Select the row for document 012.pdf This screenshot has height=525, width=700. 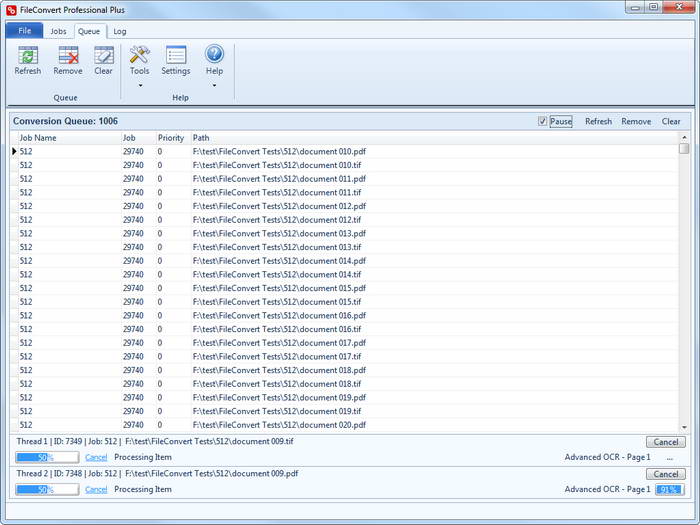[x=344, y=206]
